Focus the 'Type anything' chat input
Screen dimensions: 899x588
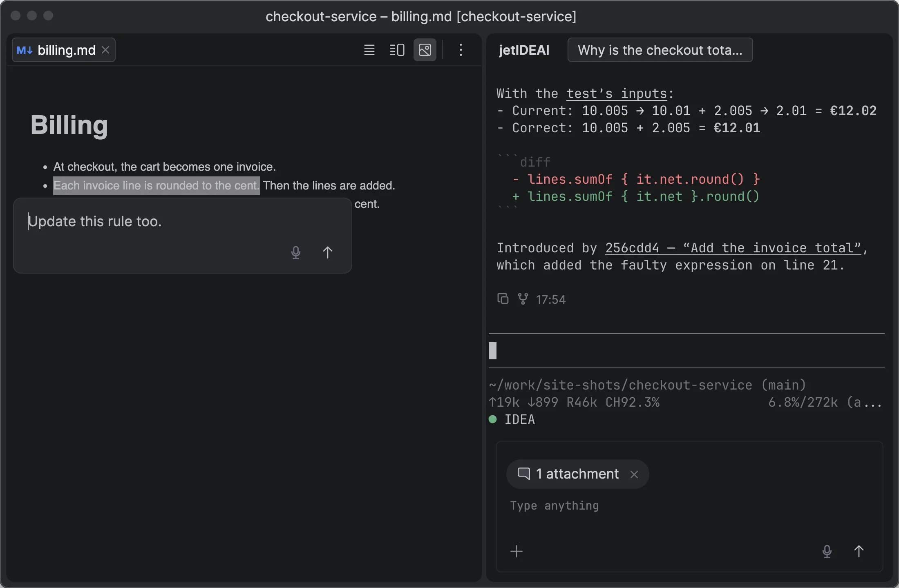tap(689, 506)
